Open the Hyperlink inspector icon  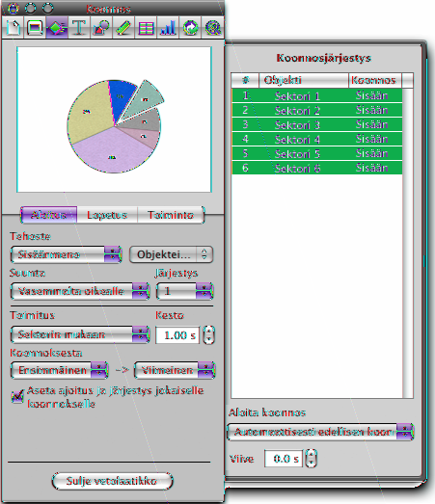tap(190, 28)
